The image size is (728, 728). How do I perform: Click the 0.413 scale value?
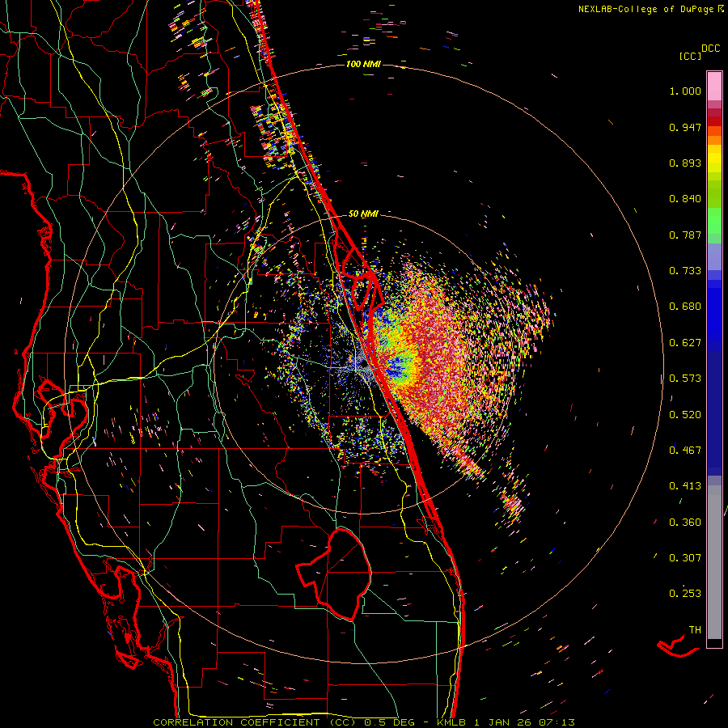(x=685, y=486)
